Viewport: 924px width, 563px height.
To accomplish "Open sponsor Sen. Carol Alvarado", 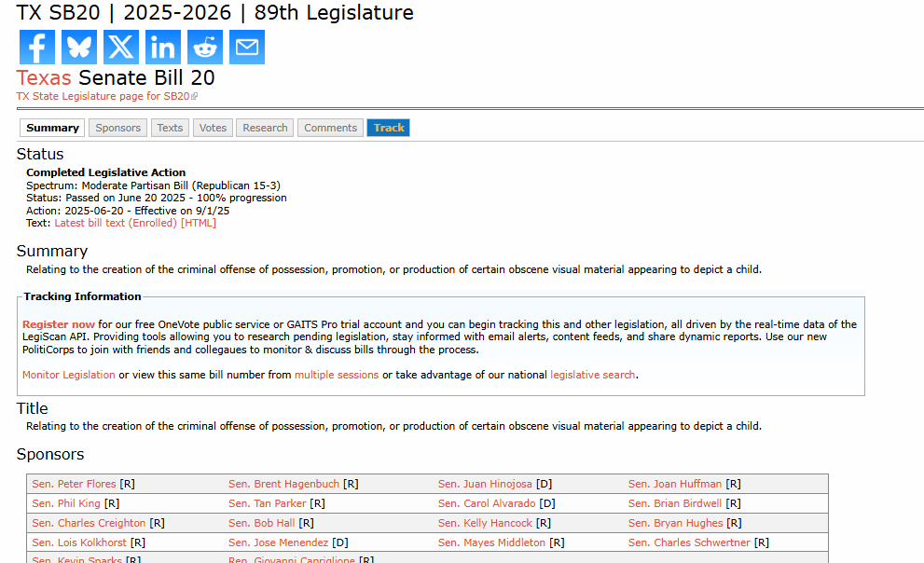I will point(487,503).
